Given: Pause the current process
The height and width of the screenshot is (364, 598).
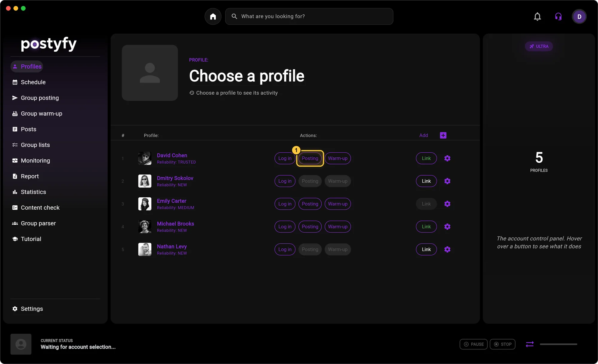Looking at the screenshot, I should pos(474,344).
